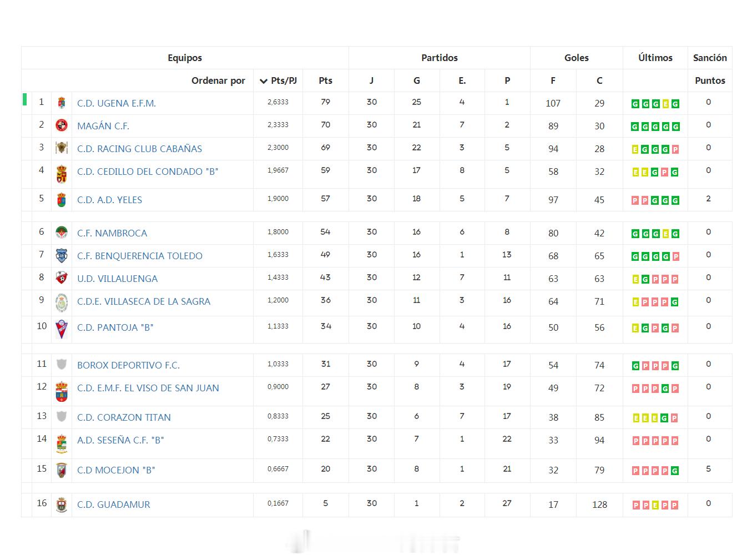Open C.D. UGENA E.F.M. team page

point(117,103)
